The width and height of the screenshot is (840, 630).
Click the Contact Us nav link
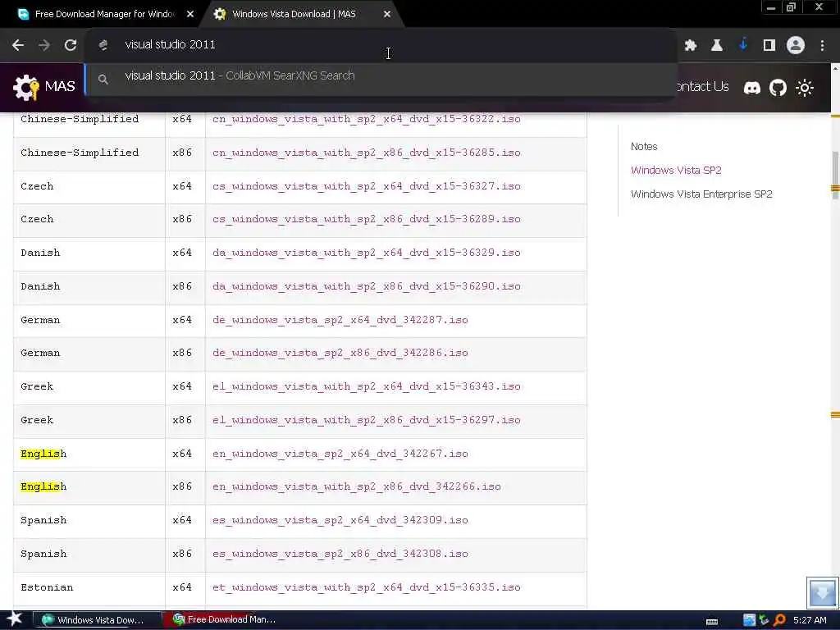coord(702,87)
